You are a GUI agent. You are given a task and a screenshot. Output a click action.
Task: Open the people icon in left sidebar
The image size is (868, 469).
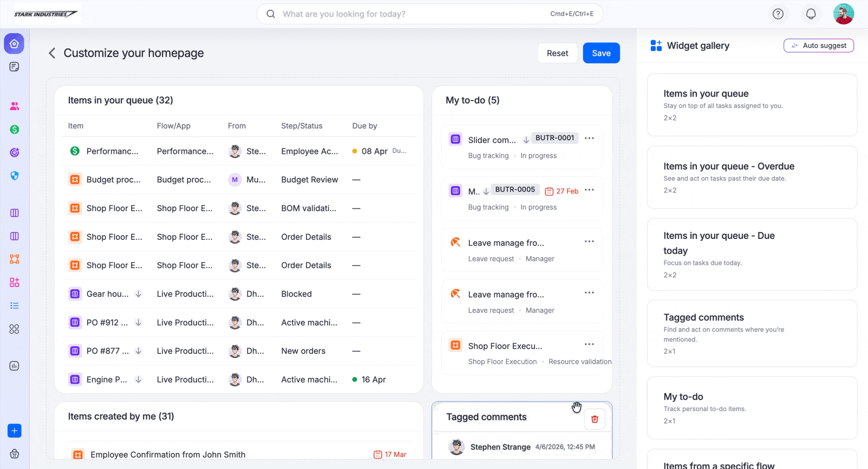pyautogui.click(x=14, y=106)
